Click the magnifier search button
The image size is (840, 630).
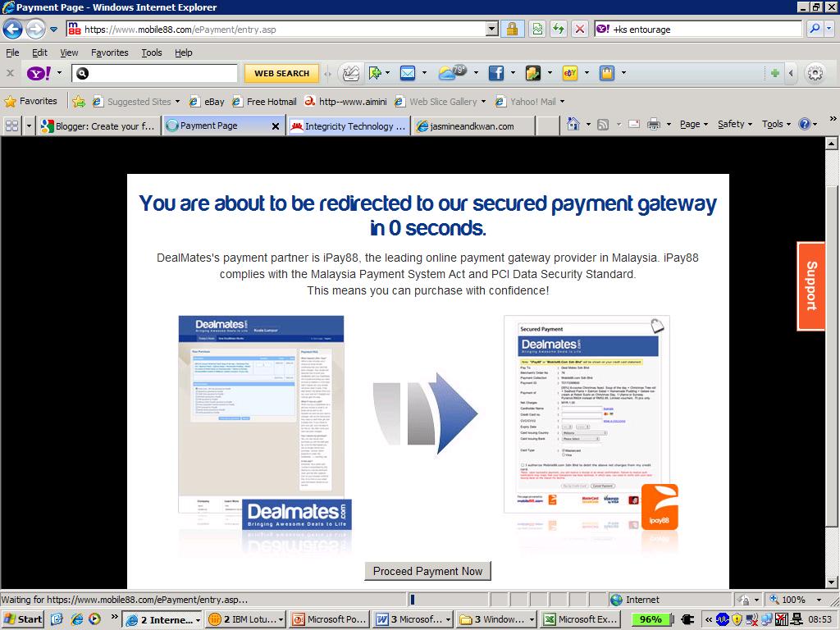[x=815, y=29]
